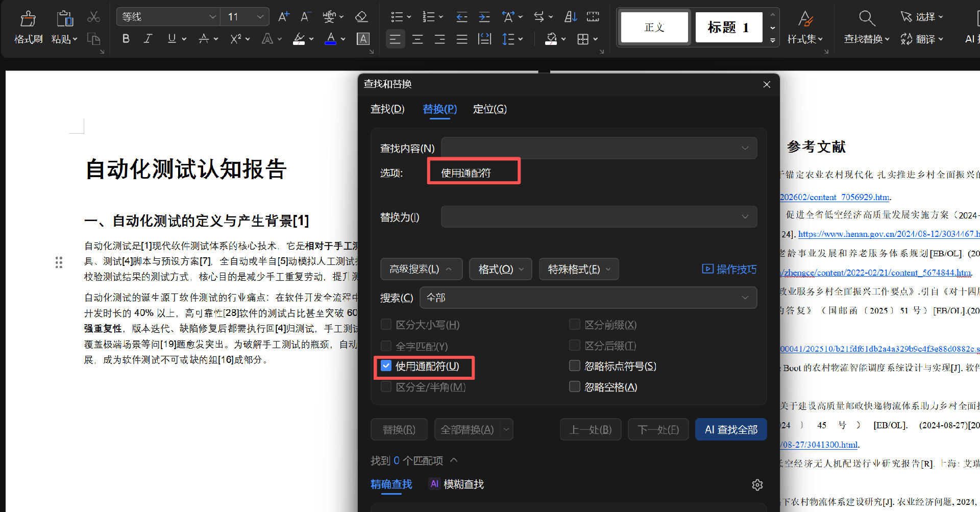This screenshot has height=512, width=980.
Task: Uncheck the 使用通配符(U) checkbox
Action: (386, 366)
